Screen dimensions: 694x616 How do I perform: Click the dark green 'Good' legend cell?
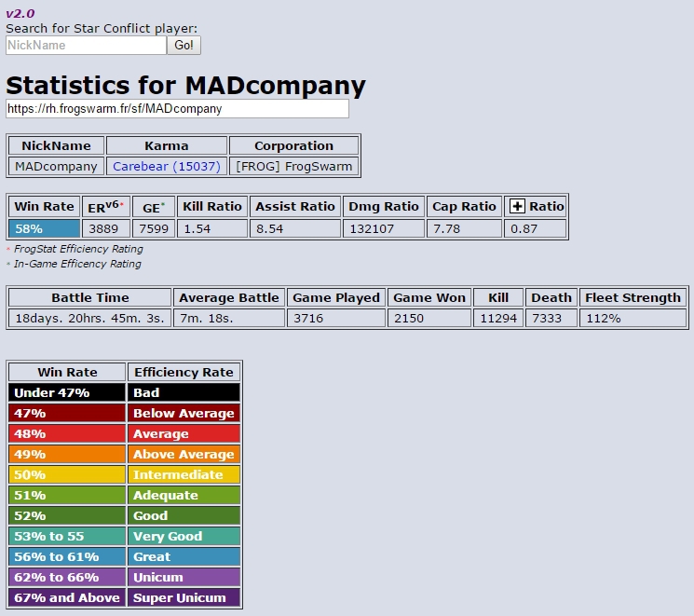[x=184, y=515]
